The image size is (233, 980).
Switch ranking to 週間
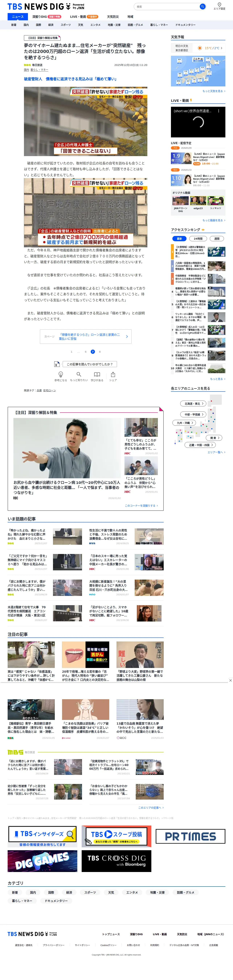[x=217, y=239]
